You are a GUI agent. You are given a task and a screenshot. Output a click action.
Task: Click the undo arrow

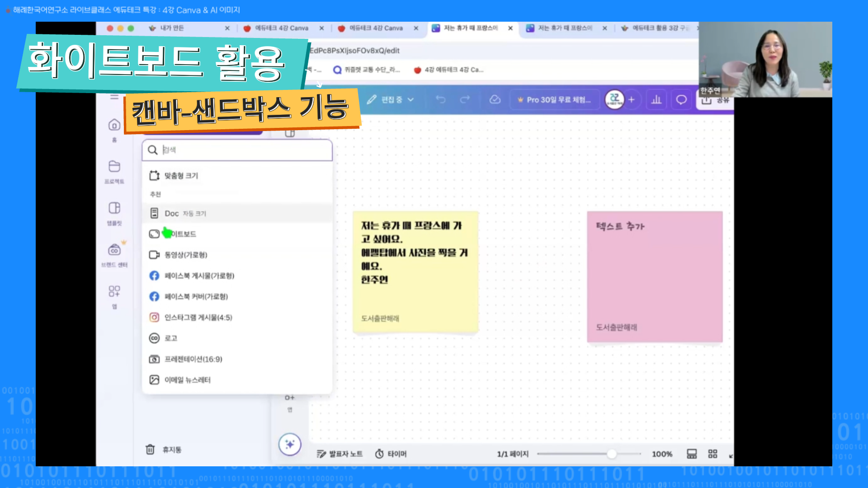click(441, 99)
